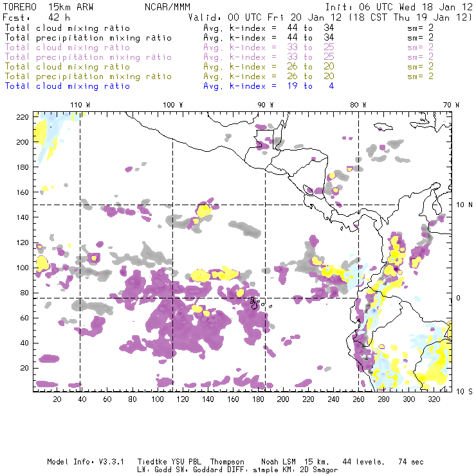Click the Fcst: 42 h forecast label

point(33,18)
